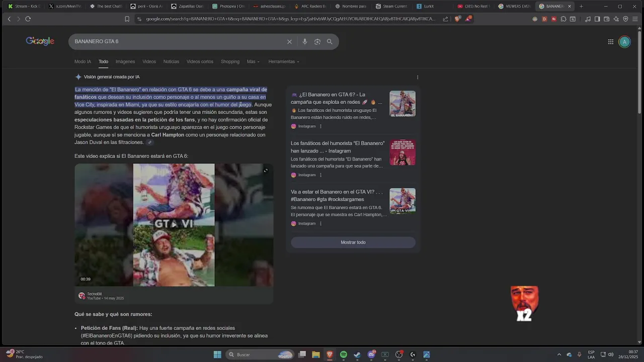Open the browser extensions puzzle icon
The image size is (644, 362).
pos(563,19)
